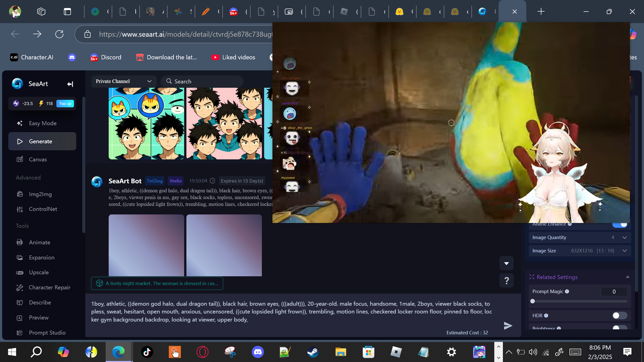Open the Edge workspaces icon
The image size is (644, 362).
click(41, 12)
